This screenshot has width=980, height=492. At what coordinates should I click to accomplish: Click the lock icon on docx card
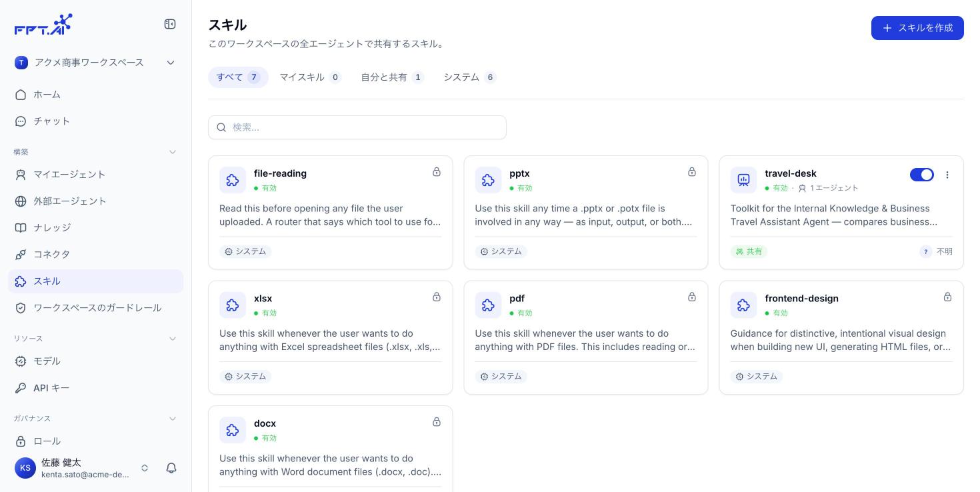coord(437,422)
